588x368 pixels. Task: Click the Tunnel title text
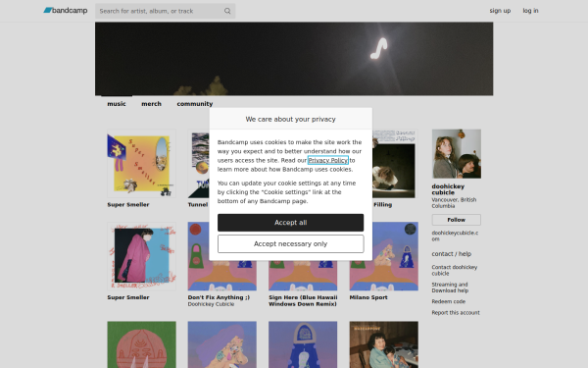(x=198, y=205)
